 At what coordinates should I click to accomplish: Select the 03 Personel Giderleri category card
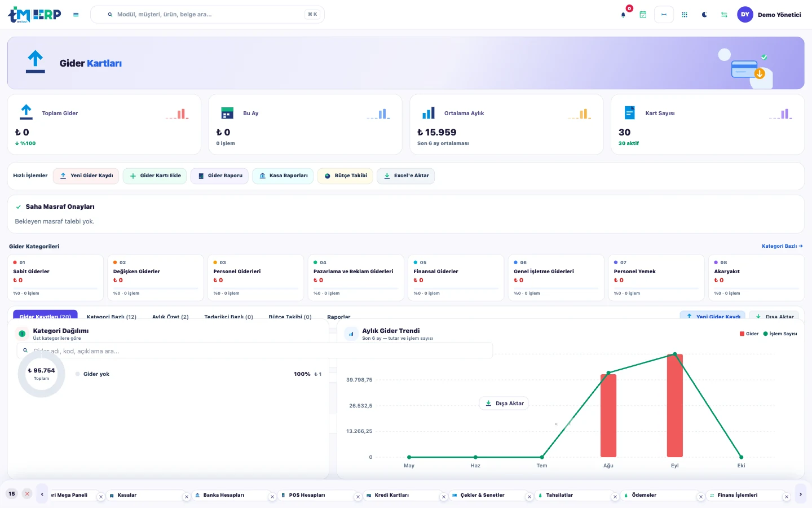[x=255, y=277]
